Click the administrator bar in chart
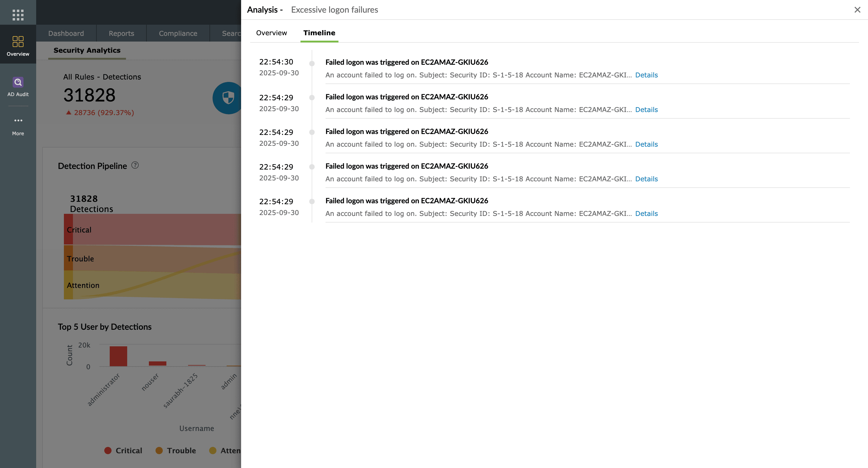 pyautogui.click(x=118, y=356)
